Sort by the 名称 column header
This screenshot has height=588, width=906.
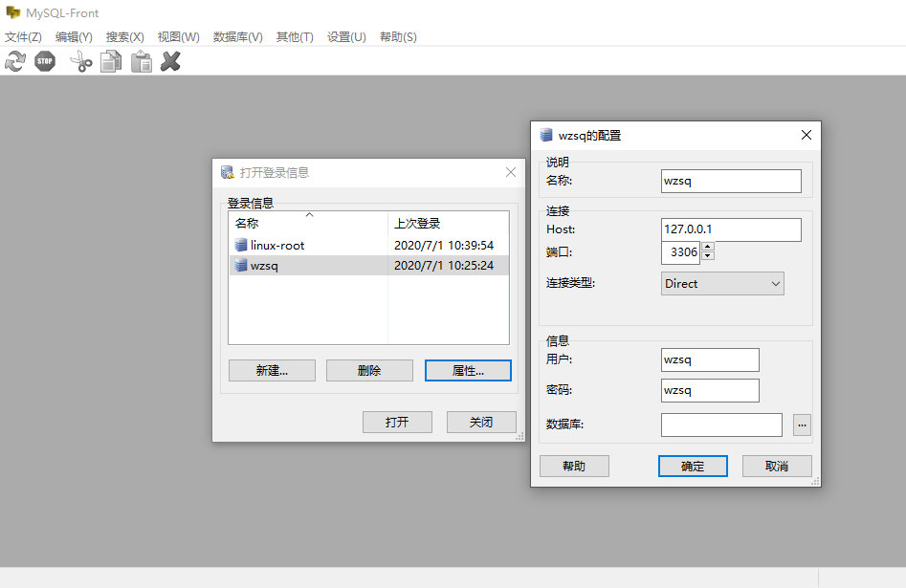click(308, 223)
